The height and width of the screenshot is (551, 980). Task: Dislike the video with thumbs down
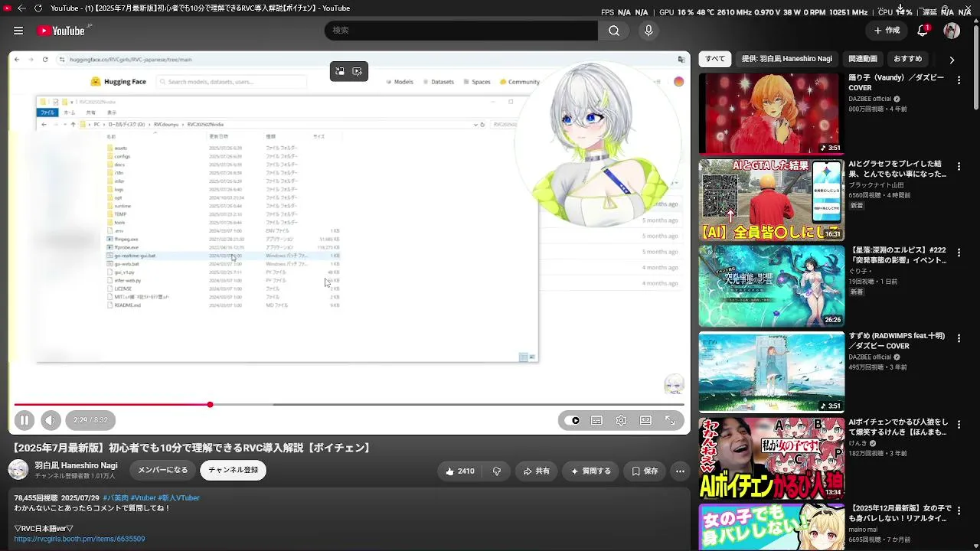click(x=497, y=471)
